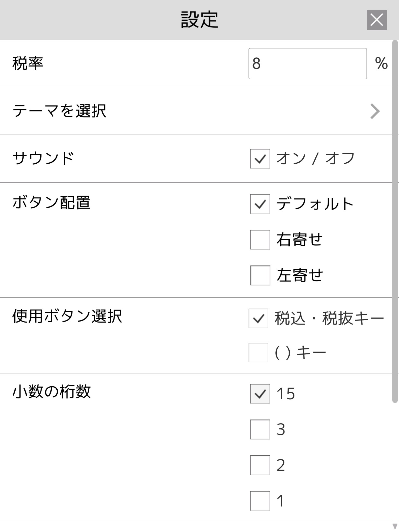Select 15 decimal digits checkbox
The image size is (399, 532).
pos(260,394)
